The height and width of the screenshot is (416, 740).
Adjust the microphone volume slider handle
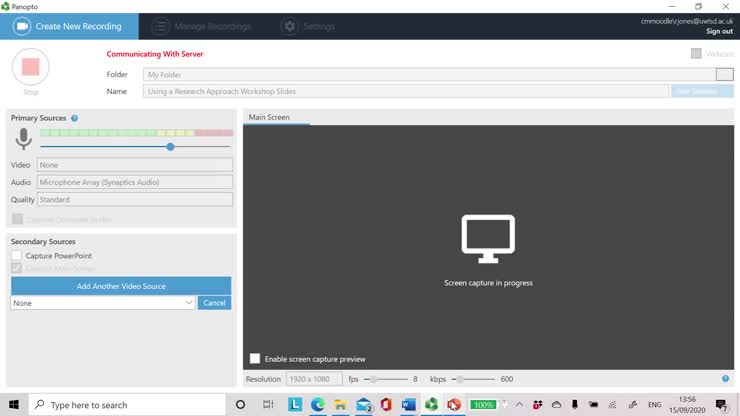tap(170, 147)
